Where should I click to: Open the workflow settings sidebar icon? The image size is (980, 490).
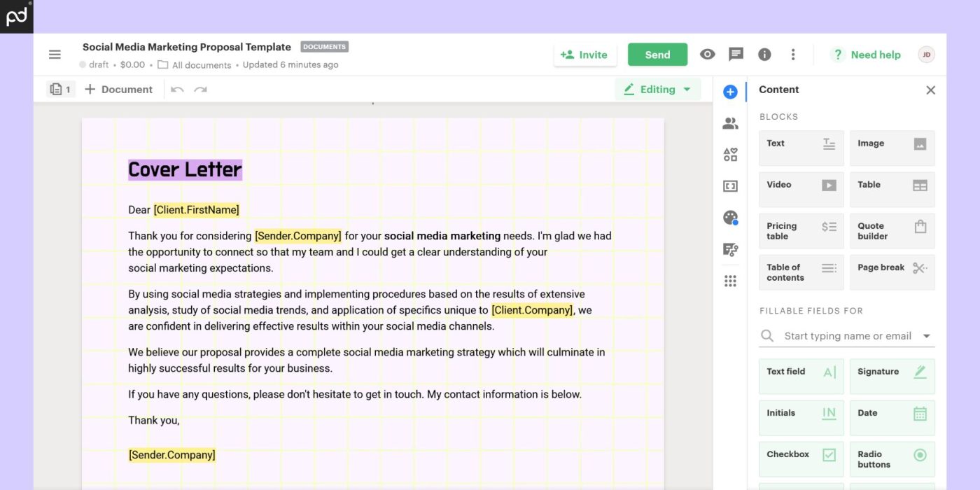click(729, 248)
